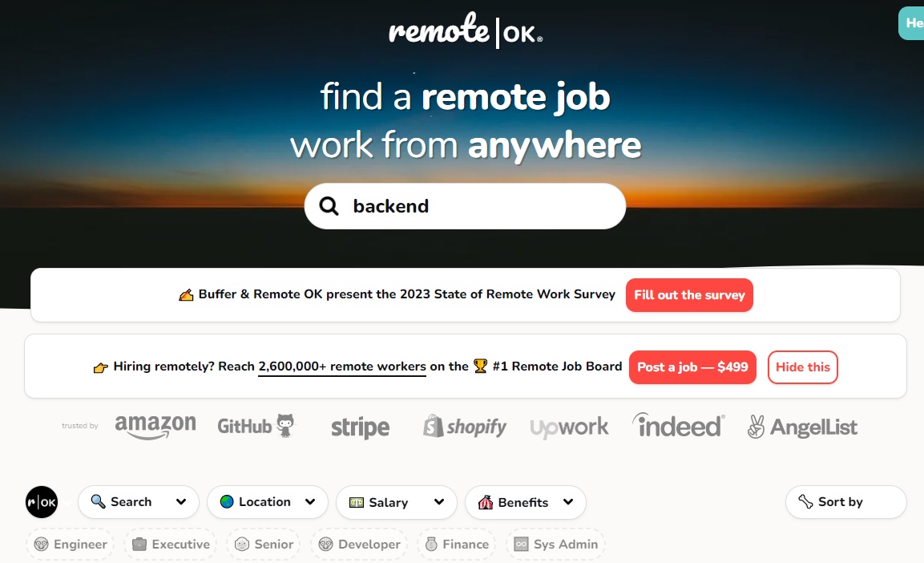Click Post a job — $499 button
The width and height of the screenshot is (924, 563).
(x=692, y=367)
